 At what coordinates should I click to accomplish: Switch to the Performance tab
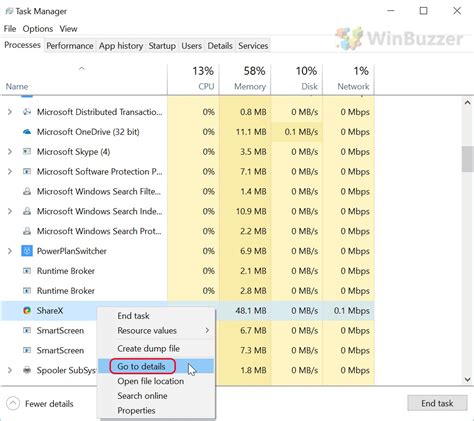coord(70,46)
